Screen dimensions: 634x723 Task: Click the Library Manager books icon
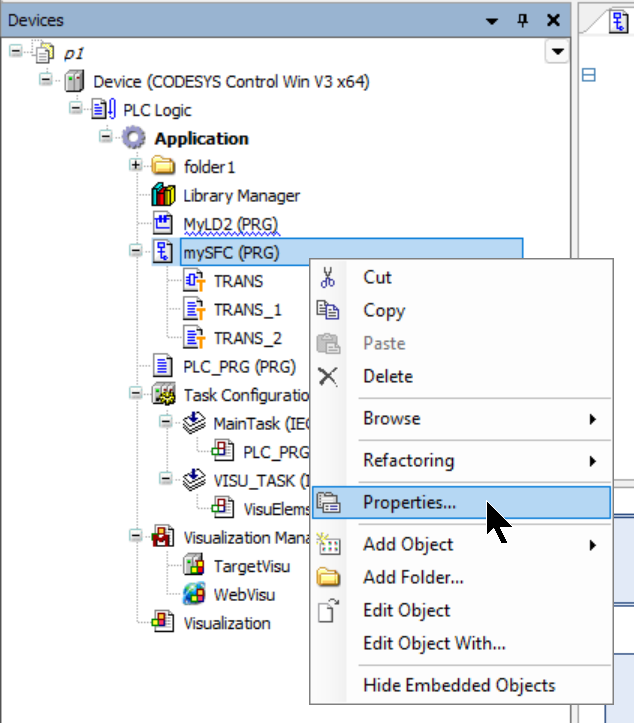pos(163,195)
